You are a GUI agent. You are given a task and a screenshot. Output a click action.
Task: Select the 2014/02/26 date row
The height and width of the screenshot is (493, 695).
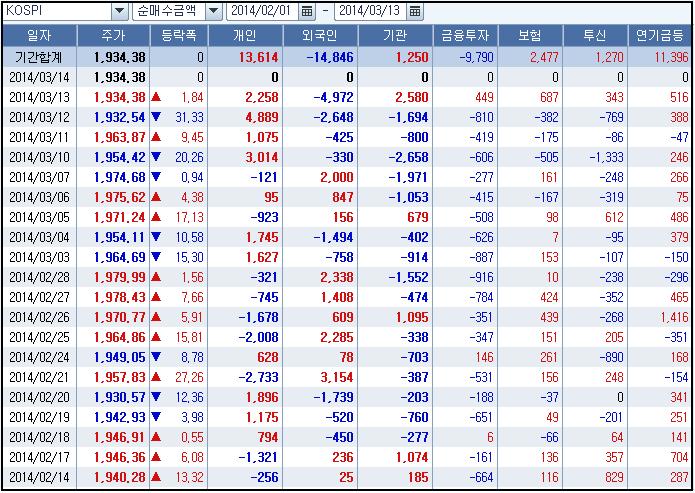[x=39, y=317]
